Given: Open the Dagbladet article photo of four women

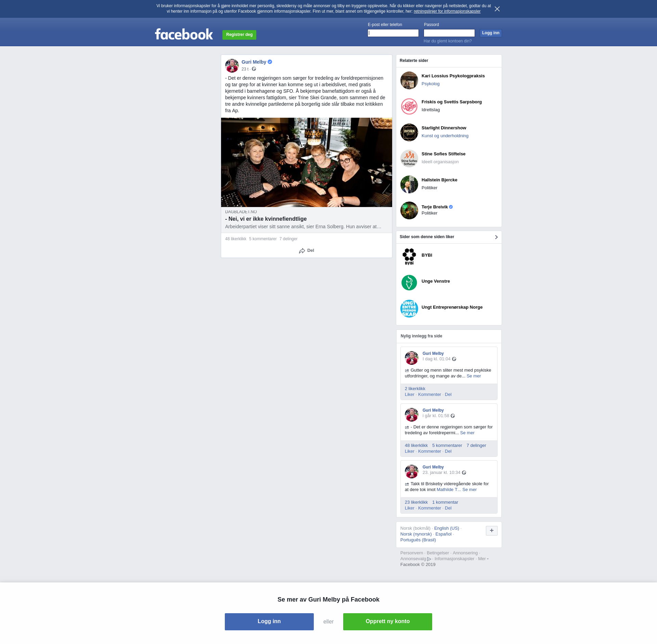Looking at the screenshot, I should 306,163.
